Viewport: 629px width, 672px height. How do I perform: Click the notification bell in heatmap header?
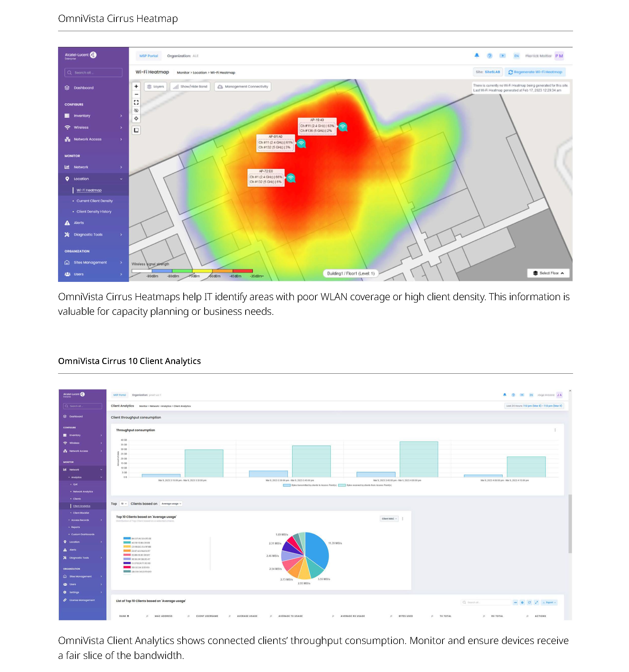[477, 55]
